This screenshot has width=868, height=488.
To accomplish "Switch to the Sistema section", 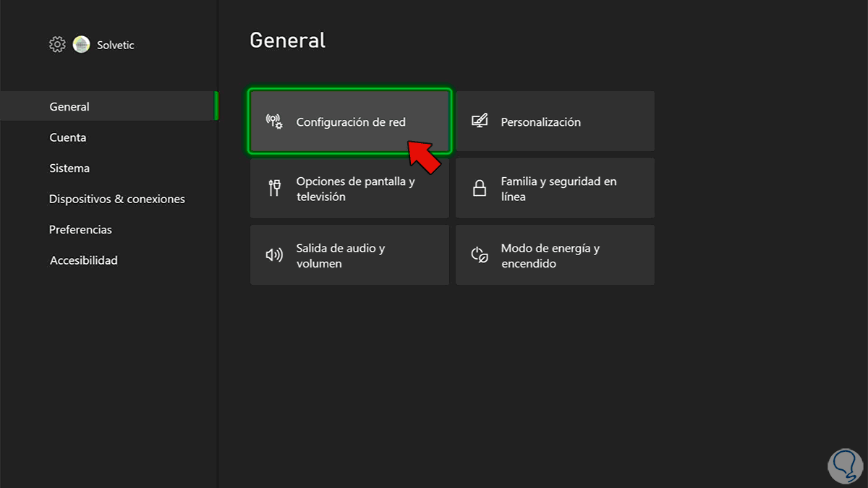I will pyautogui.click(x=69, y=168).
